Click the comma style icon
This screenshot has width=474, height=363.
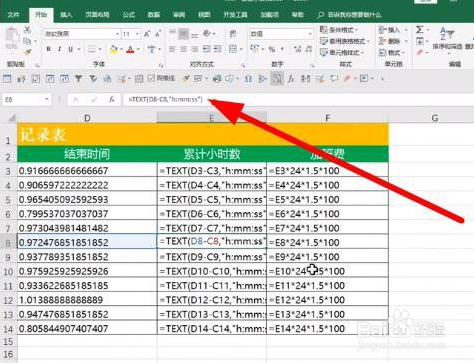[282, 50]
